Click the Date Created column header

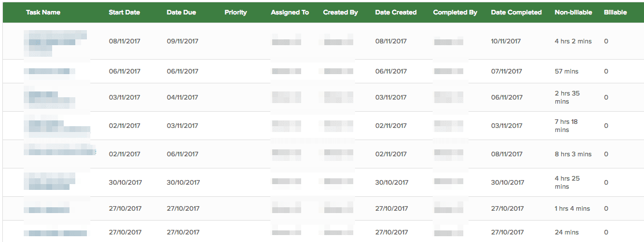click(x=396, y=12)
